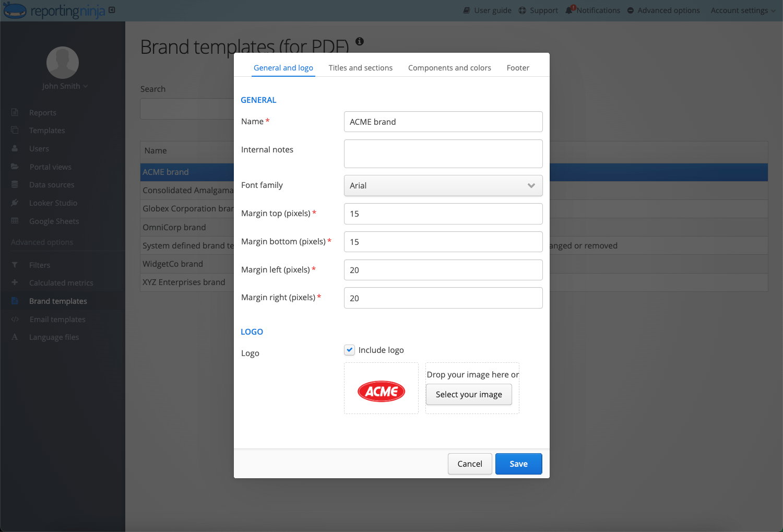Switch to the Components and colors tab
The height and width of the screenshot is (532, 783).
pos(449,67)
